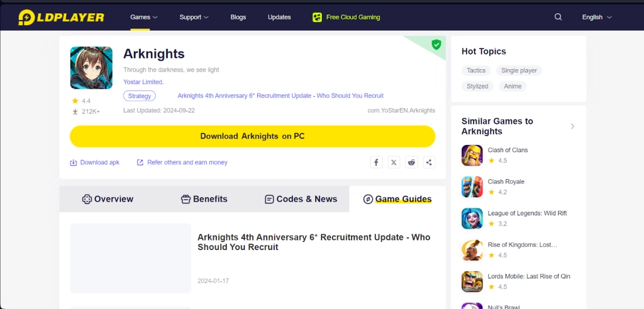Open the English language dropdown
Screen dimensions: 644x309
coord(597,17)
